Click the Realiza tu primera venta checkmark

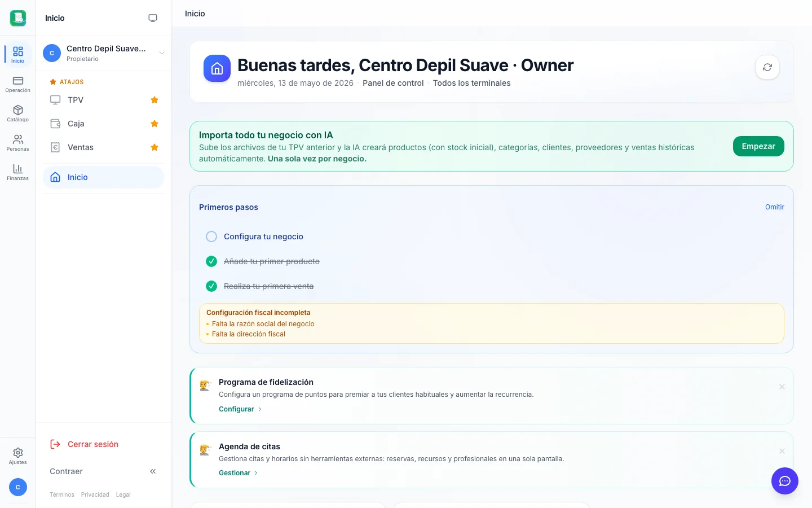tap(211, 286)
